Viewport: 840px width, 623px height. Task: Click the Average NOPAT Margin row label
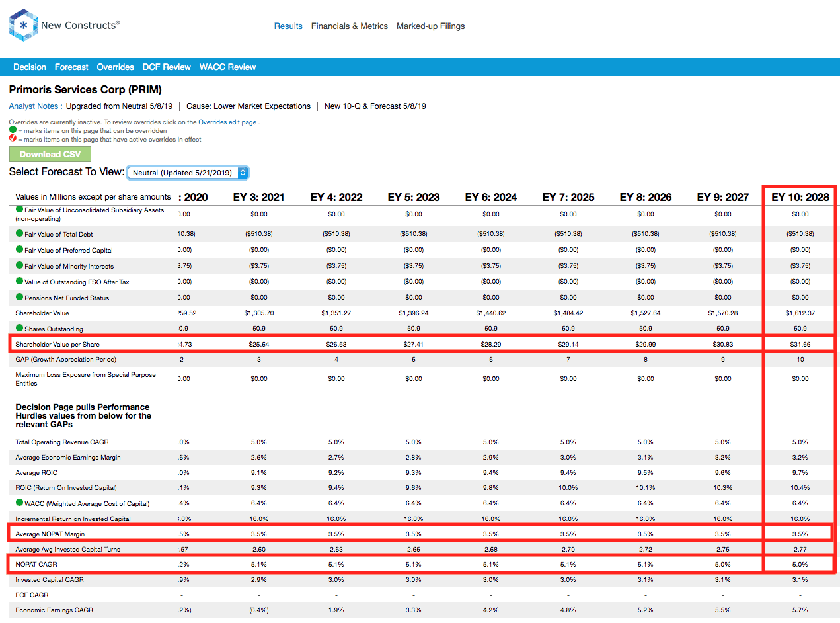point(50,534)
